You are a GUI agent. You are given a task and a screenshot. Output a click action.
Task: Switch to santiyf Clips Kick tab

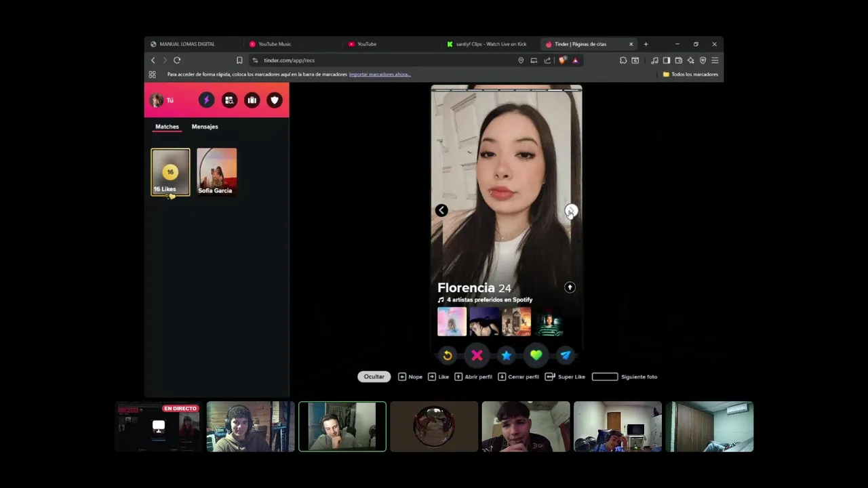[490, 44]
